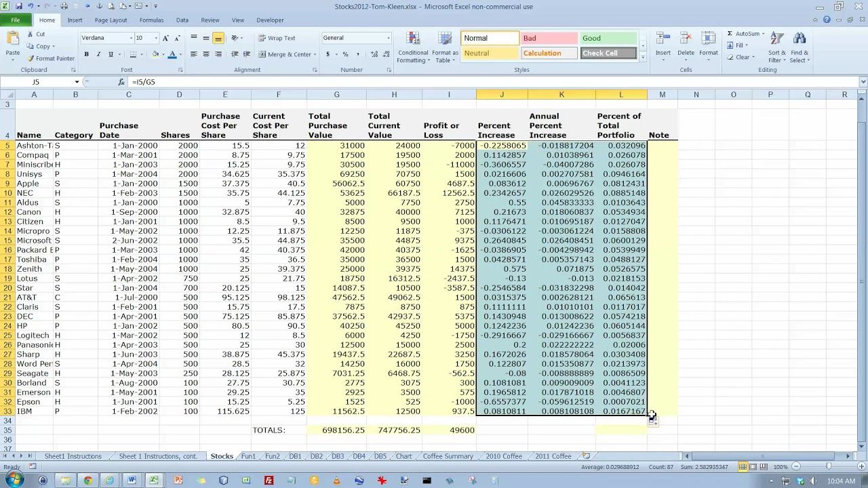Click the formula bar showing =I5/G5
The width and height of the screenshot is (868, 488).
[x=493, y=82]
